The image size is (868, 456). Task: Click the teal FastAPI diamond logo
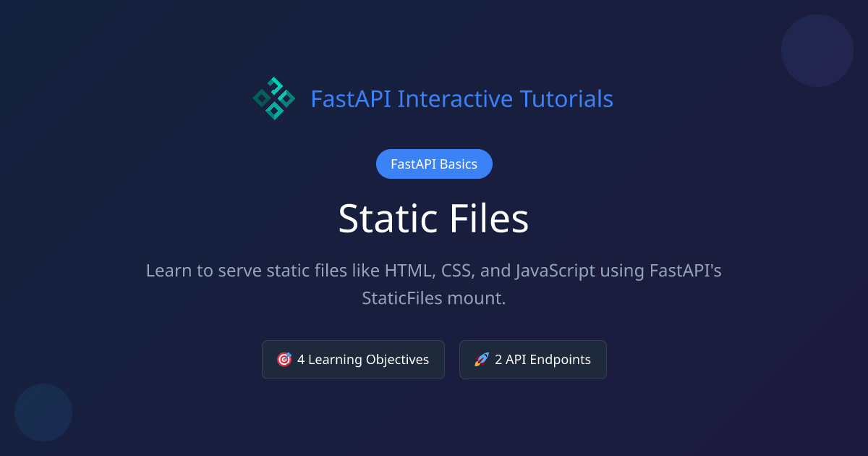coord(275,98)
